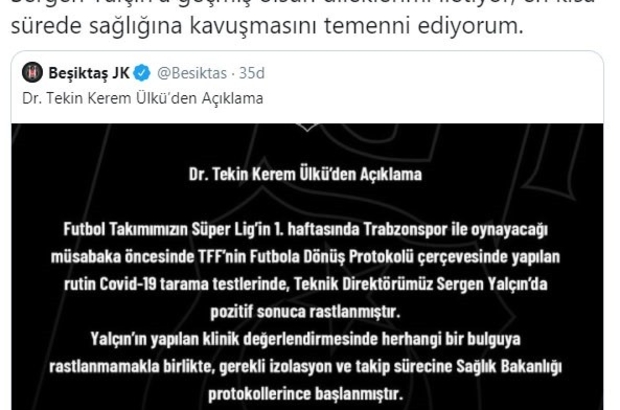Click 'Teknik Direktörümüz Sergen Yalçın'da' in the image
The width and height of the screenshot is (620, 410).
[421, 284]
